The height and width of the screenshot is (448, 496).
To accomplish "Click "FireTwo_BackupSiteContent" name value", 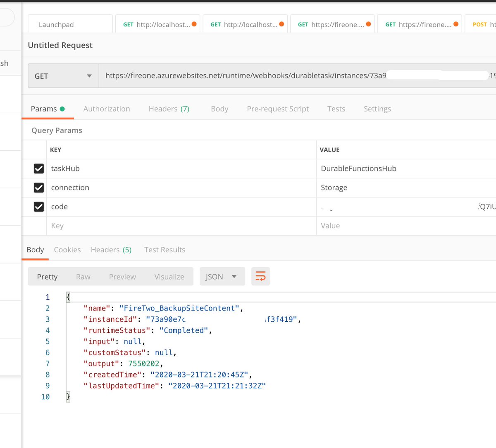I will 179,308.
